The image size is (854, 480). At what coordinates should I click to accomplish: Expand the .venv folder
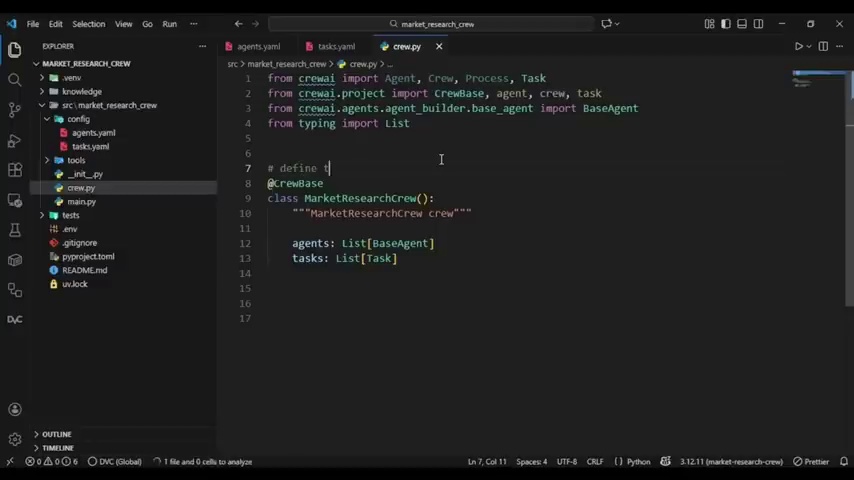[42, 78]
